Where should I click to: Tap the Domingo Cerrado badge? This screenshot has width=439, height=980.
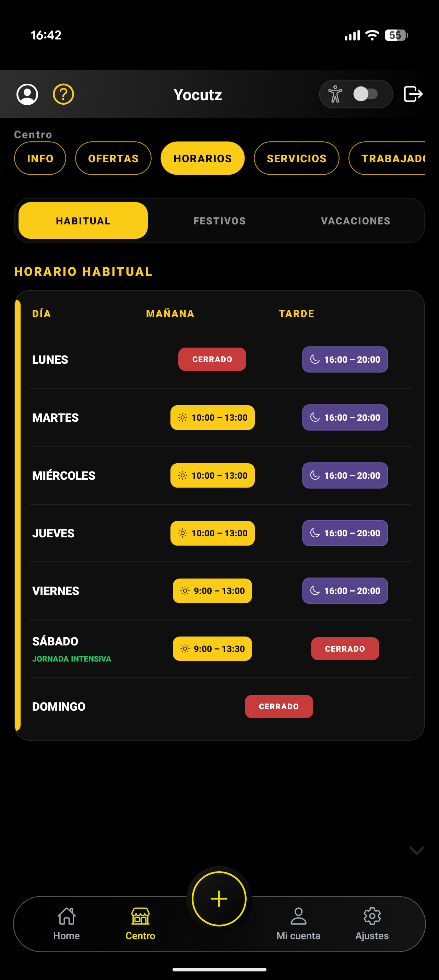(x=278, y=707)
